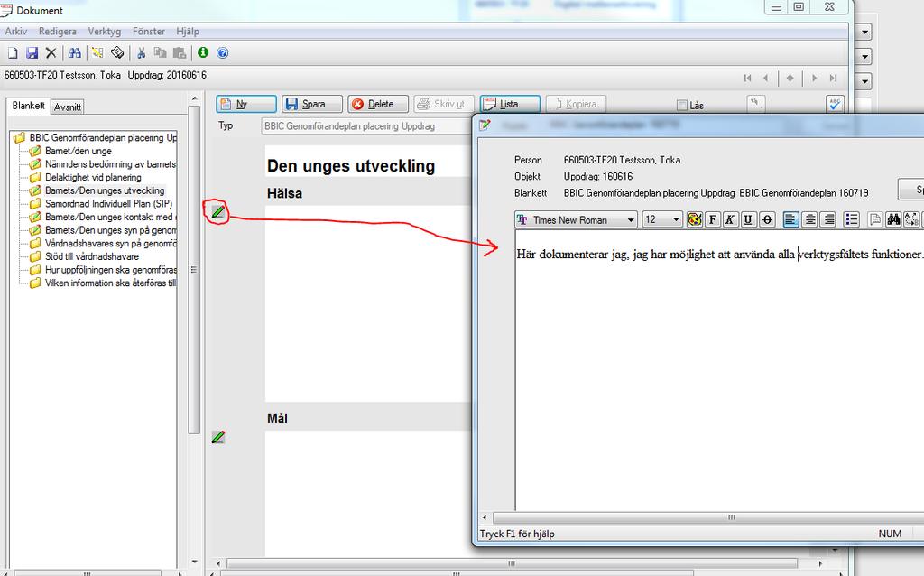924x576 pixels.
Task: Align text left in editor
Action: [790, 220]
